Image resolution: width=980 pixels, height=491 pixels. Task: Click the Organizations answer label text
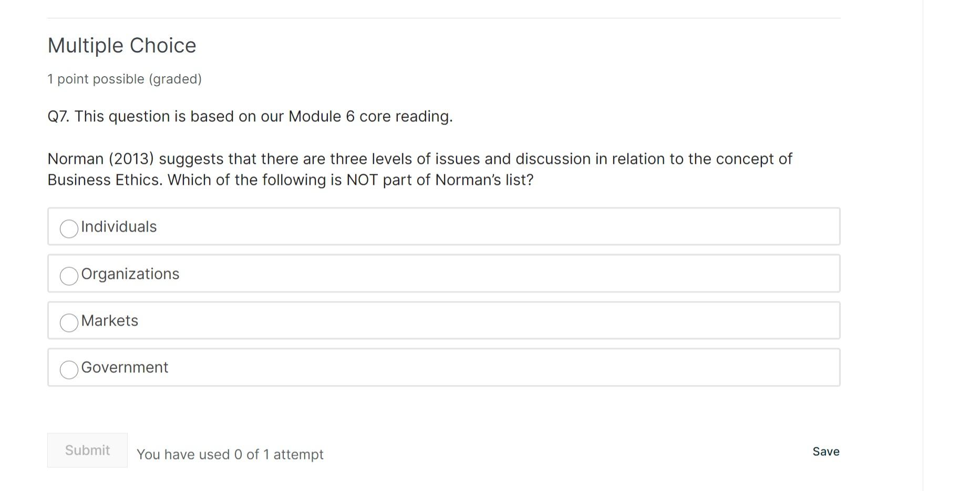coord(130,274)
